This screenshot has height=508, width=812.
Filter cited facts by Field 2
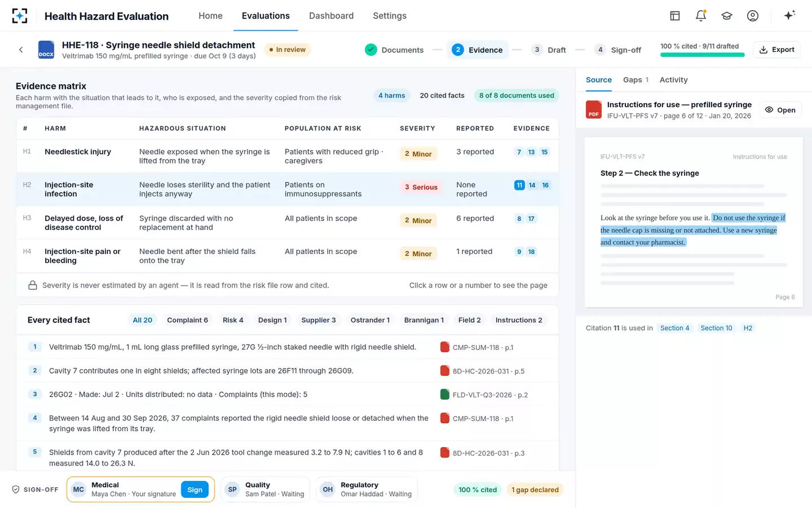click(x=469, y=320)
